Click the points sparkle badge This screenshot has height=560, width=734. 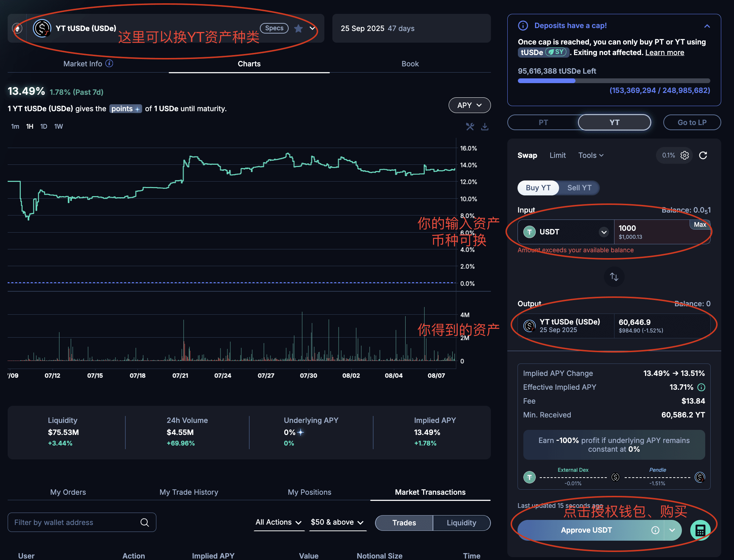click(125, 109)
